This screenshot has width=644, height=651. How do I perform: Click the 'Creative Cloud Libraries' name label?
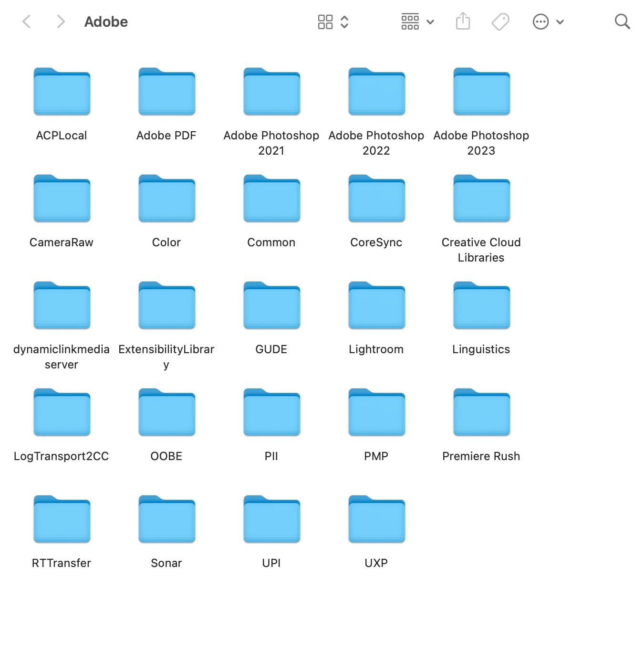tap(481, 250)
